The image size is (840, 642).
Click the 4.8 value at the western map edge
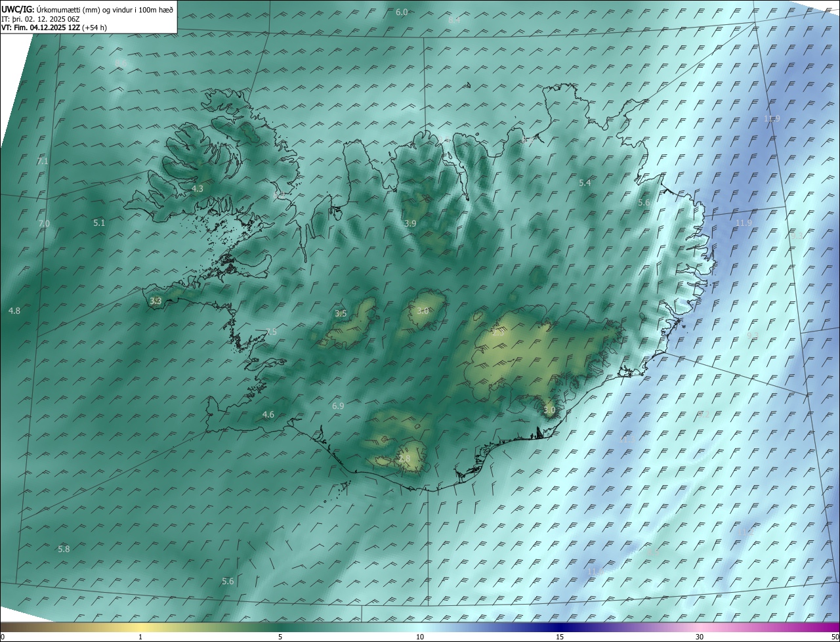14,311
